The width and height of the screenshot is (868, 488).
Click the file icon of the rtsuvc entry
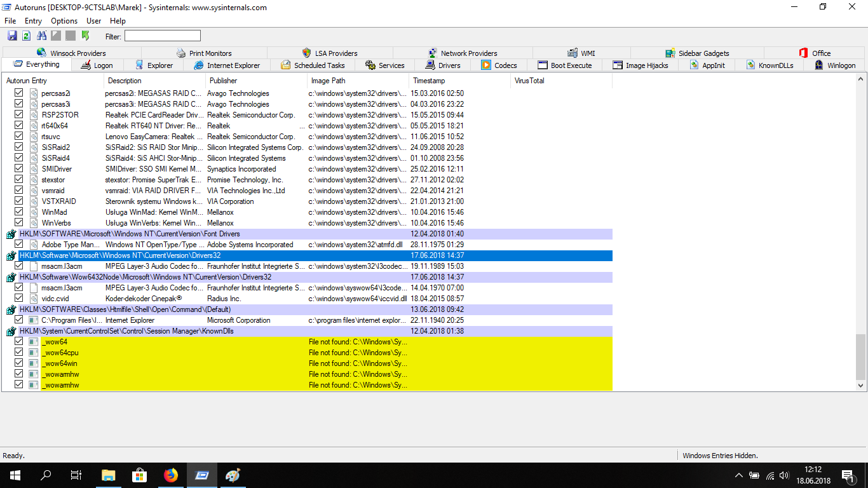[34, 137]
